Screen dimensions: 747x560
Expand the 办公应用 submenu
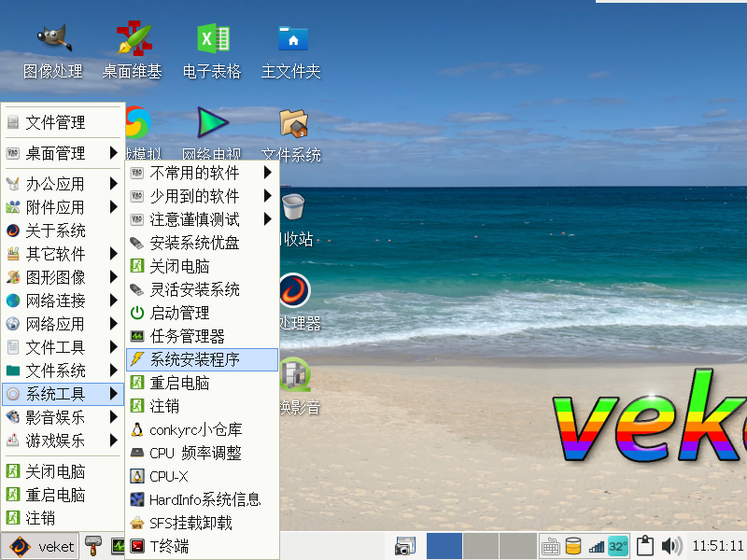pos(63,183)
